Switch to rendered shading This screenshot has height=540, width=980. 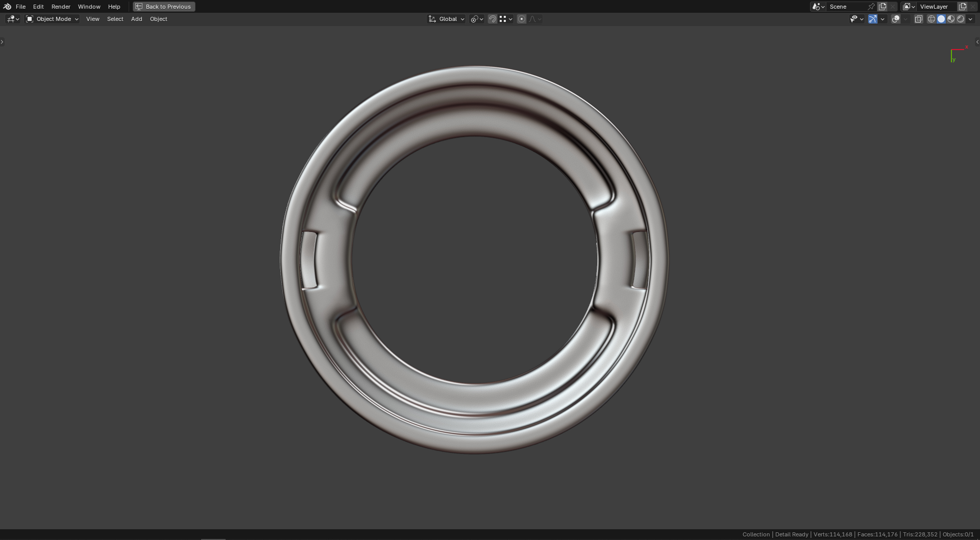[961, 19]
